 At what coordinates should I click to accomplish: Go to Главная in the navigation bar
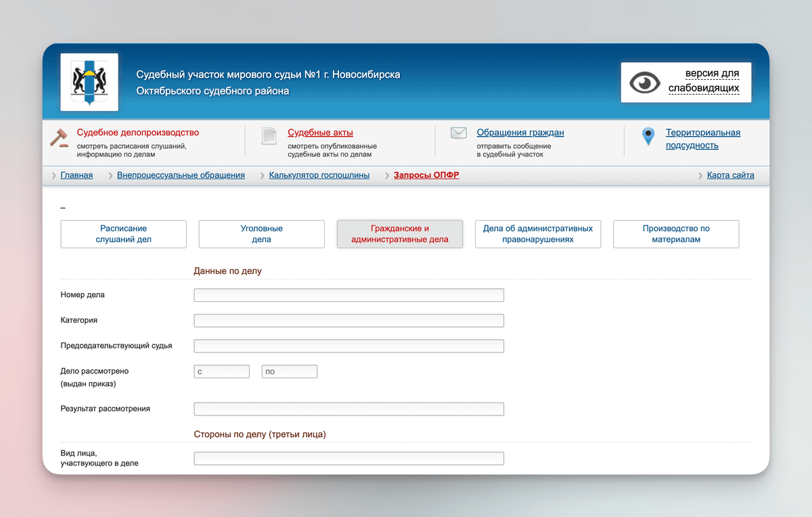(x=76, y=175)
